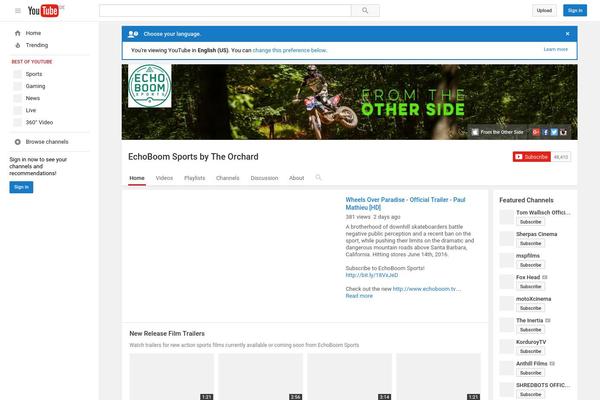Open the Anthill Films channel
This screenshot has width=600, height=400.
coord(532,363)
